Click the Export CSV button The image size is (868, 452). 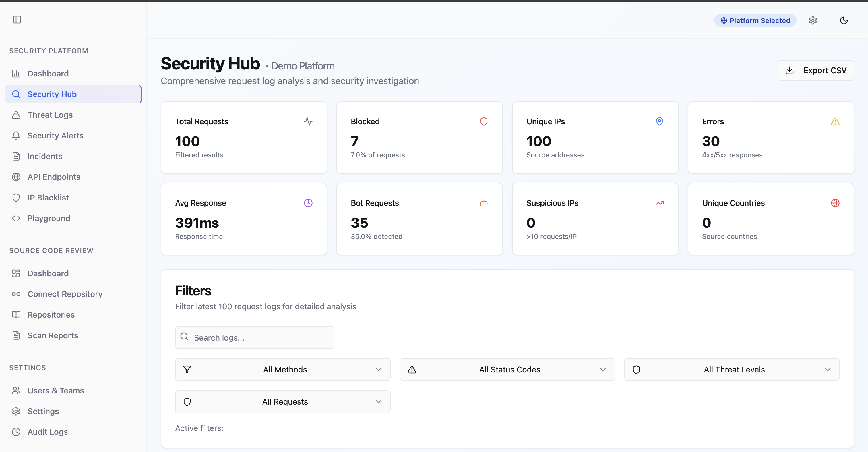(x=816, y=70)
